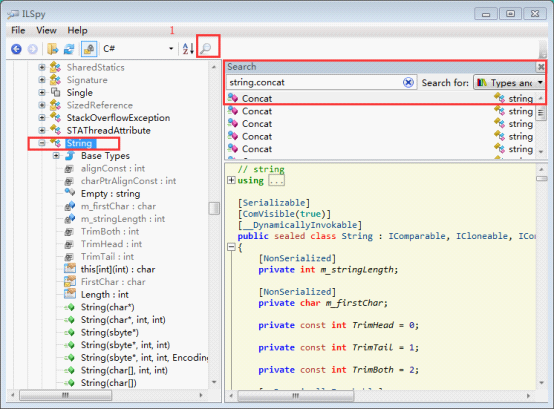Click the String(char[]) constructor icon

(70, 383)
